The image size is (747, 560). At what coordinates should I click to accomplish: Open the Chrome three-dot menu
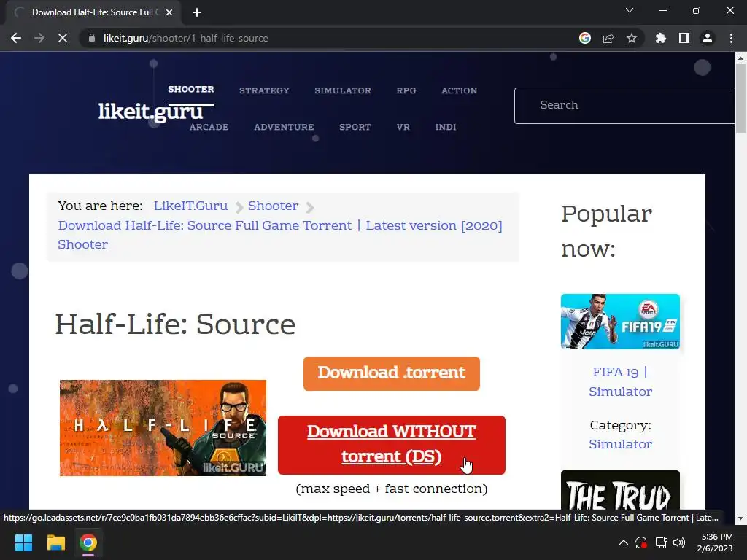731,38
